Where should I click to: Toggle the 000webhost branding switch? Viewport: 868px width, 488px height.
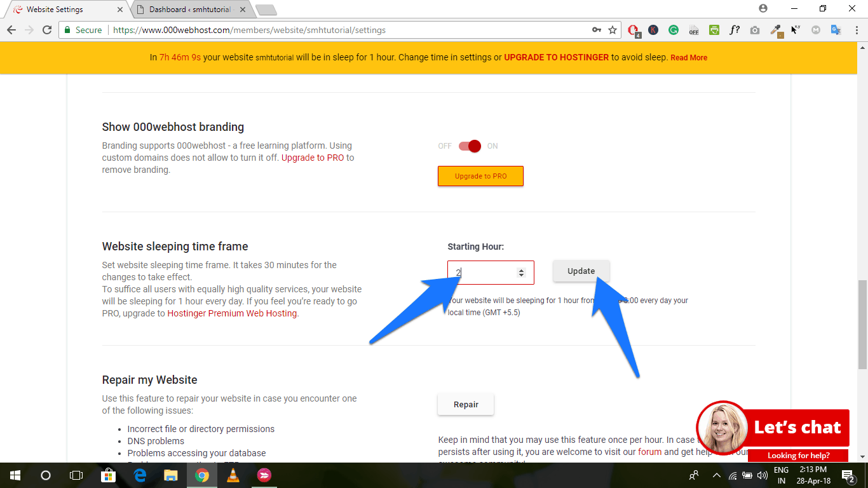470,146
